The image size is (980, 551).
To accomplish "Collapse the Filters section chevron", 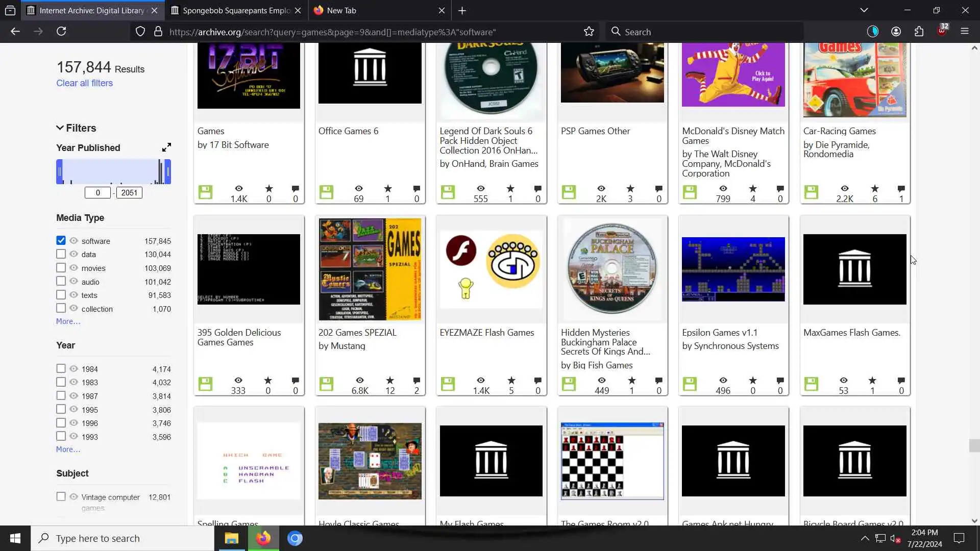I will click(x=60, y=128).
